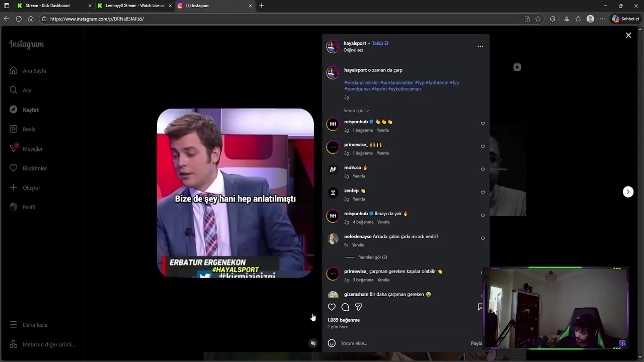The width and height of the screenshot is (644, 362).
Task: Switch to Lemmyy0 Stream tab
Action: tap(135, 6)
